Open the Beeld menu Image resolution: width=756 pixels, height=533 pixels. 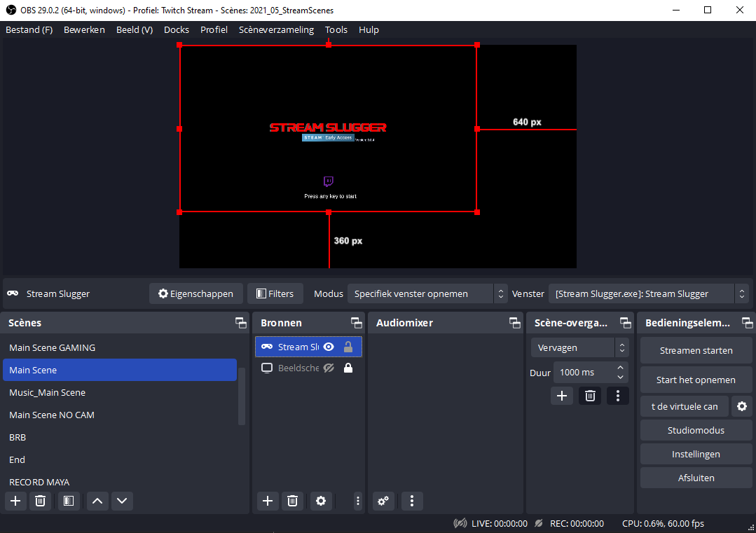click(x=135, y=30)
